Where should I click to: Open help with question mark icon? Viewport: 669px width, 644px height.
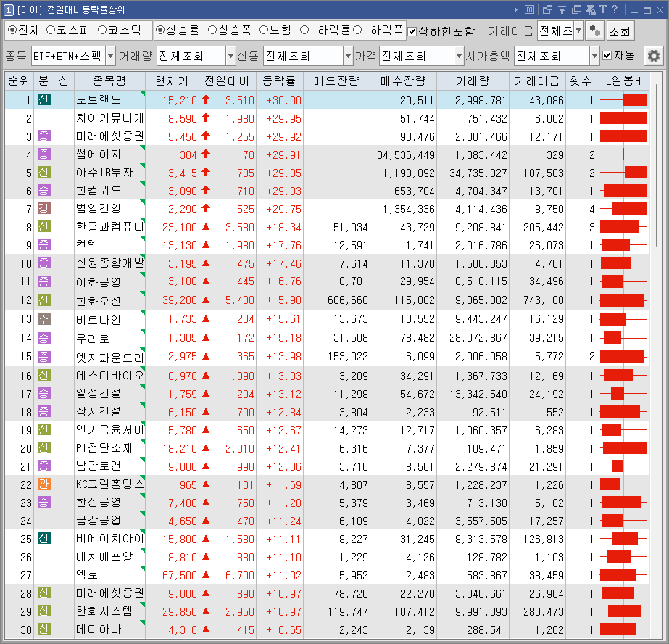point(615,9)
